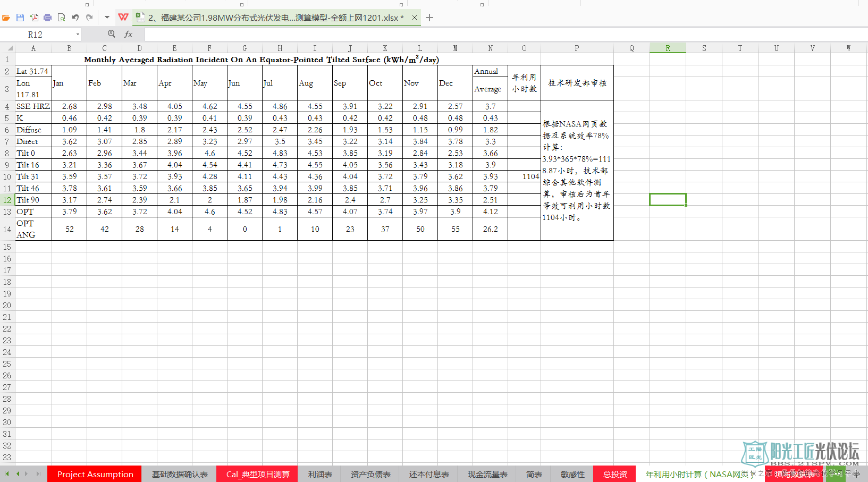This screenshot has height=482, width=868.
Task: Click the 'Tilt 31' row label
Action: (x=33, y=176)
